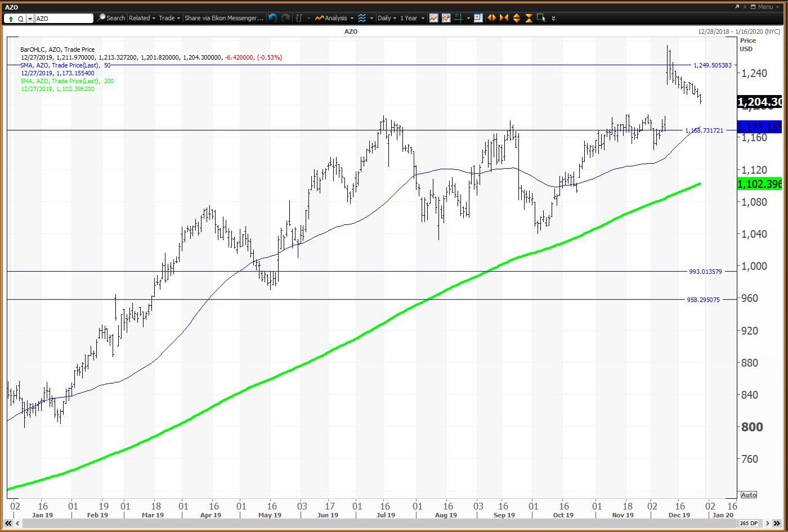Click the green 1,102.396 SMA price tag
This screenshot has height=532, width=788.
759,184
